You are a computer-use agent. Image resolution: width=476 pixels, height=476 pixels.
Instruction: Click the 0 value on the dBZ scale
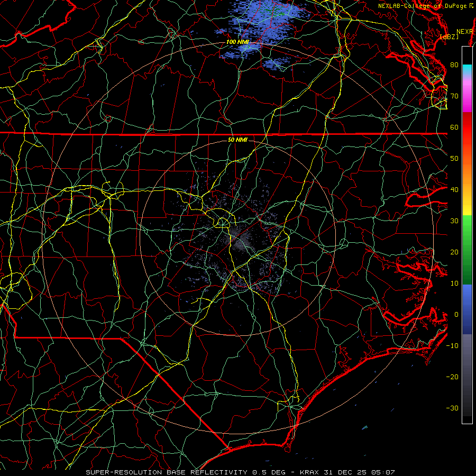(x=456, y=315)
